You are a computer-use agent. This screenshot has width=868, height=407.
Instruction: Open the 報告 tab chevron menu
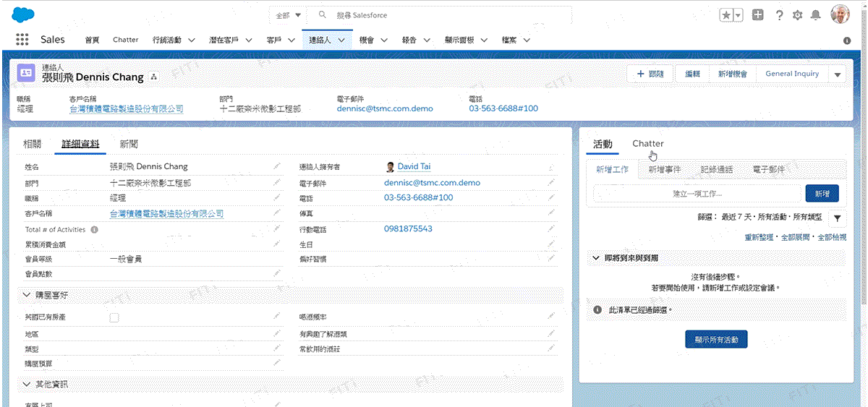click(x=427, y=40)
